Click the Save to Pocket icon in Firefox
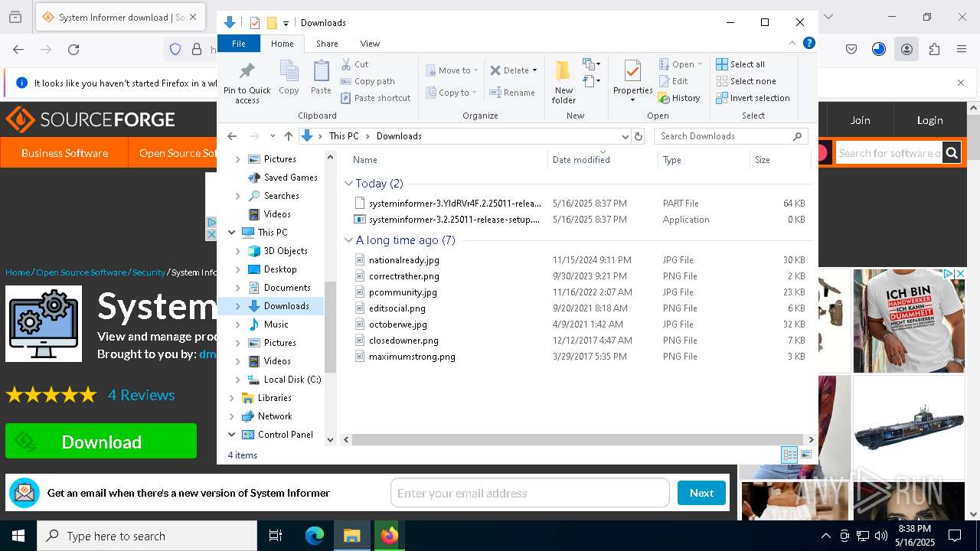The height and width of the screenshot is (551, 980). [851, 49]
